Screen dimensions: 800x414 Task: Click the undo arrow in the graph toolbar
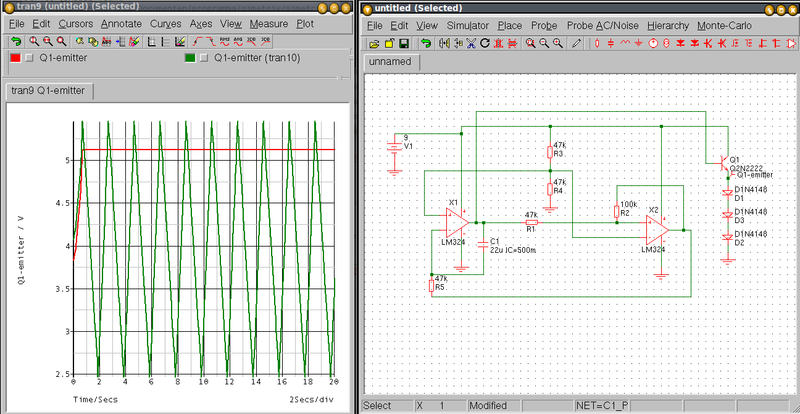click(16, 42)
